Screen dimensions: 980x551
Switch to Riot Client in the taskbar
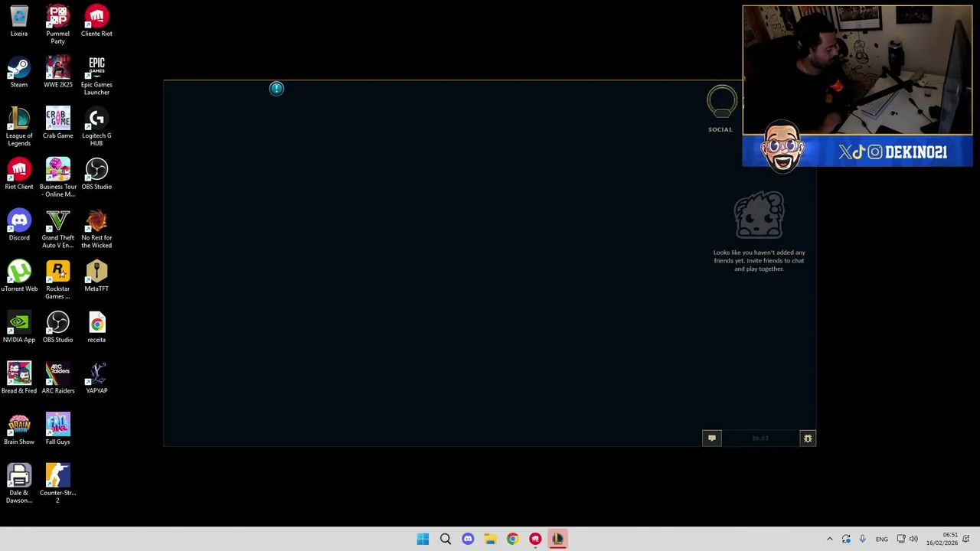pyautogui.click(x=535, y=539)
